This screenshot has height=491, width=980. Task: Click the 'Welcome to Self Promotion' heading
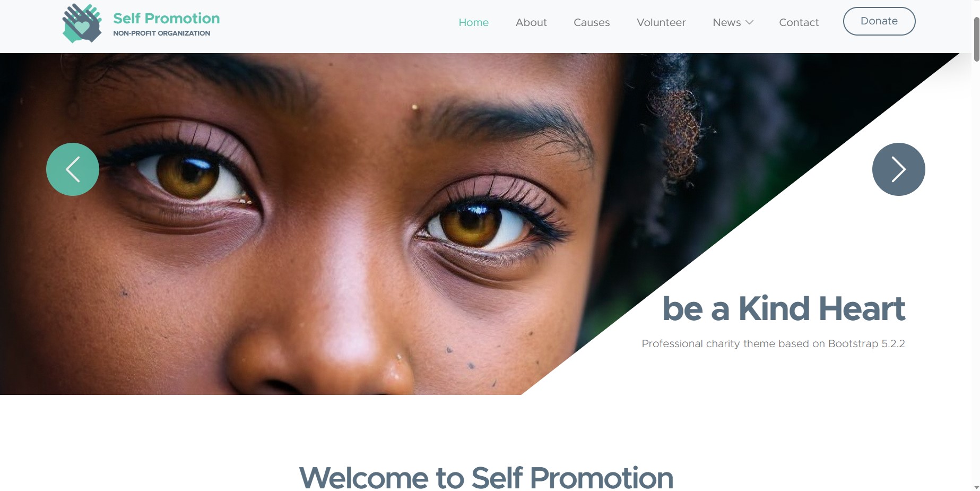tap(486, 478)
